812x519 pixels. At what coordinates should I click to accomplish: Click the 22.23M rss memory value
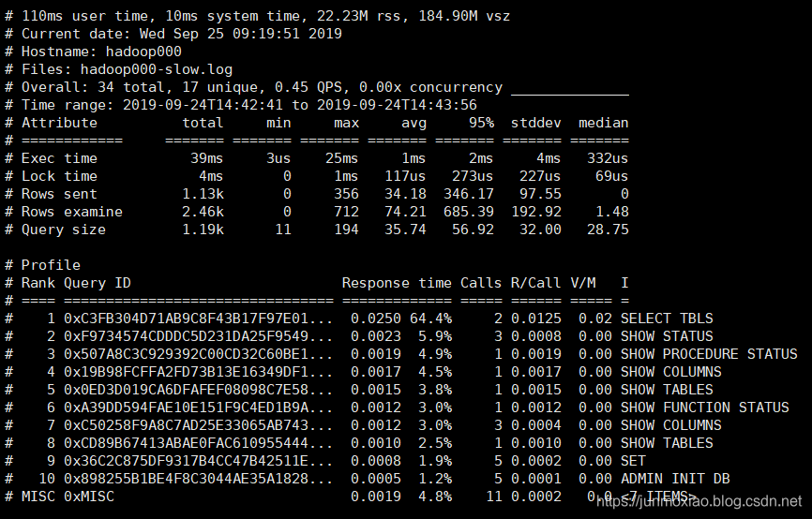pyautogui.click(x=358, y=16)
